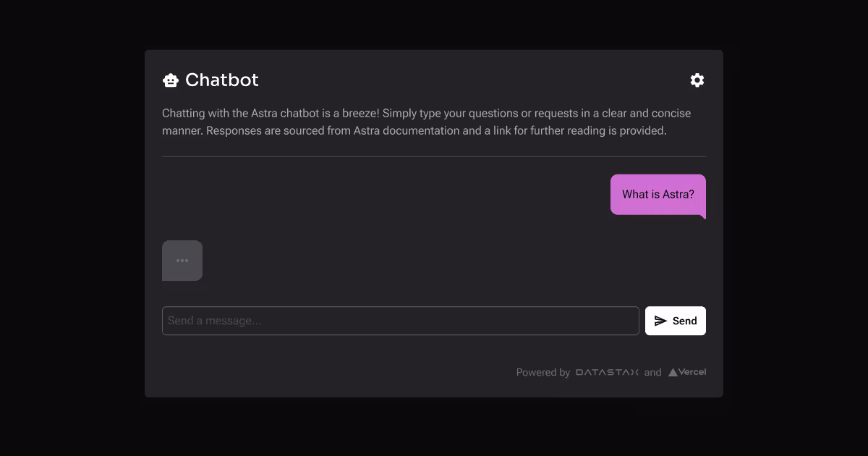Click the chatbot description paragraph about Astra
The height and width of the screenshot is (456, 868).
426,122
